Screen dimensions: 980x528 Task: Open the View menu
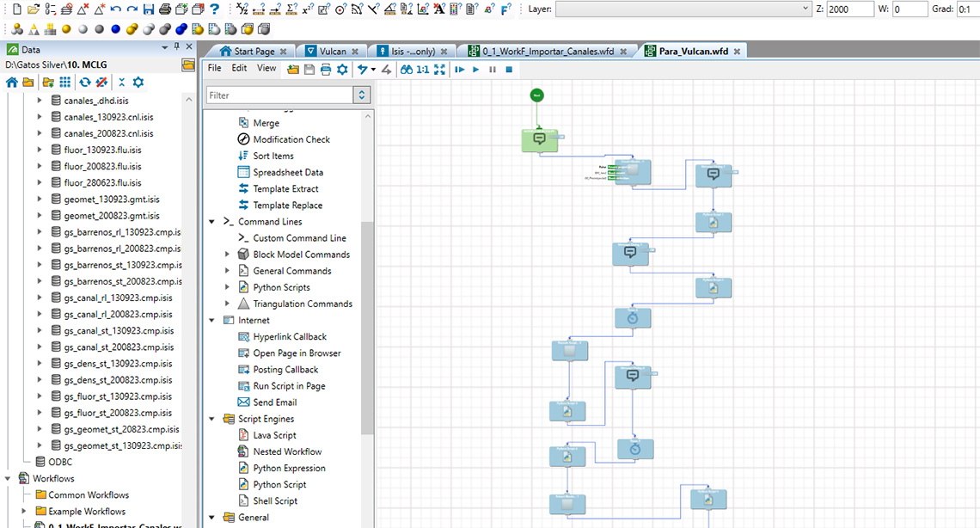tap(266, 68)
